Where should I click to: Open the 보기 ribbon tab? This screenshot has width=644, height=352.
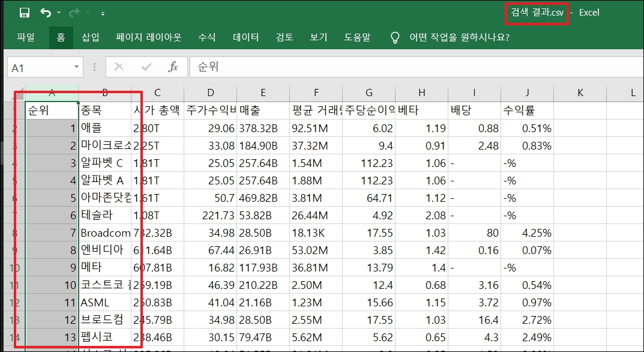318,37
